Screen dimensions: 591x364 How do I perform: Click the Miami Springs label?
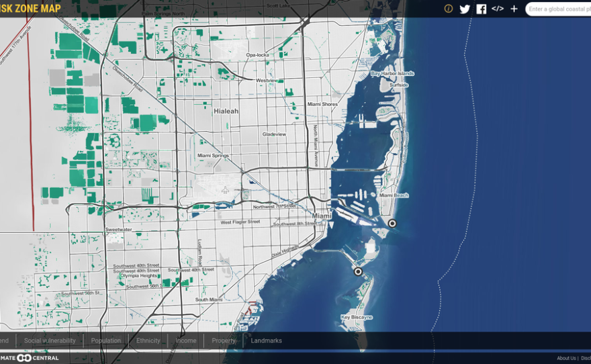click(x=213, y=155)
